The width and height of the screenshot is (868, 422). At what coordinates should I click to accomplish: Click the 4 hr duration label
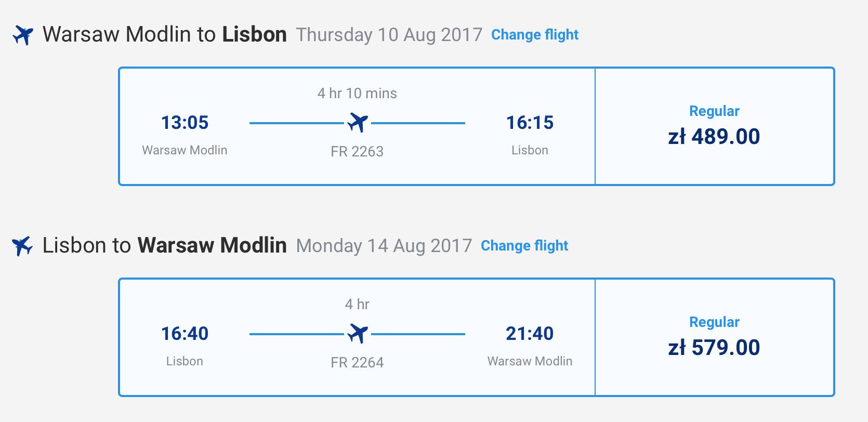coord(357,305)
